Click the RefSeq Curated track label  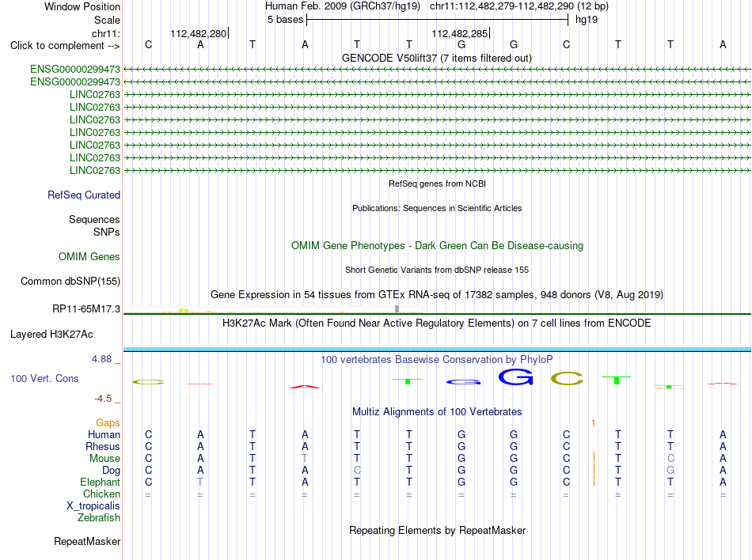pos(84,195)
